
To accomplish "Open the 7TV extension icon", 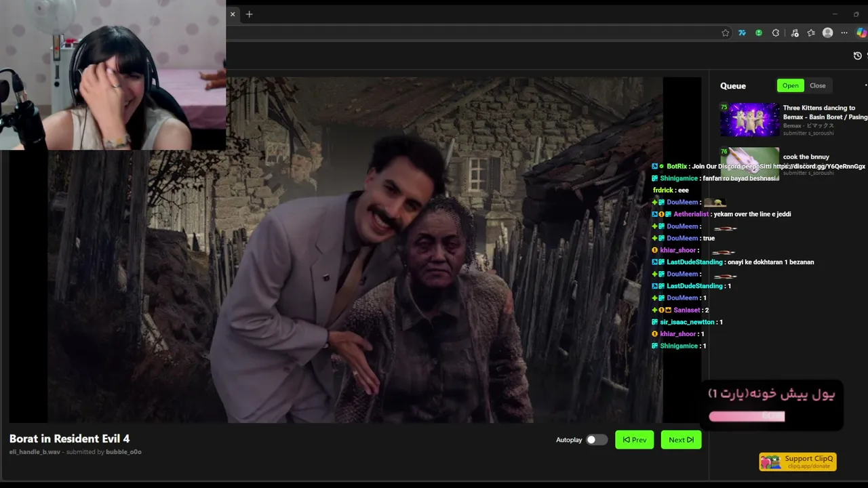I will [743, 33].
